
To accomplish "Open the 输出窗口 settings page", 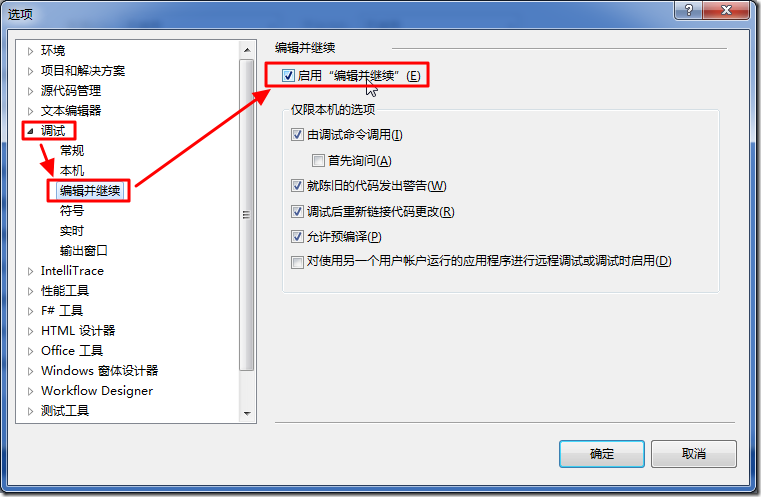I will [x=83, y=250].
